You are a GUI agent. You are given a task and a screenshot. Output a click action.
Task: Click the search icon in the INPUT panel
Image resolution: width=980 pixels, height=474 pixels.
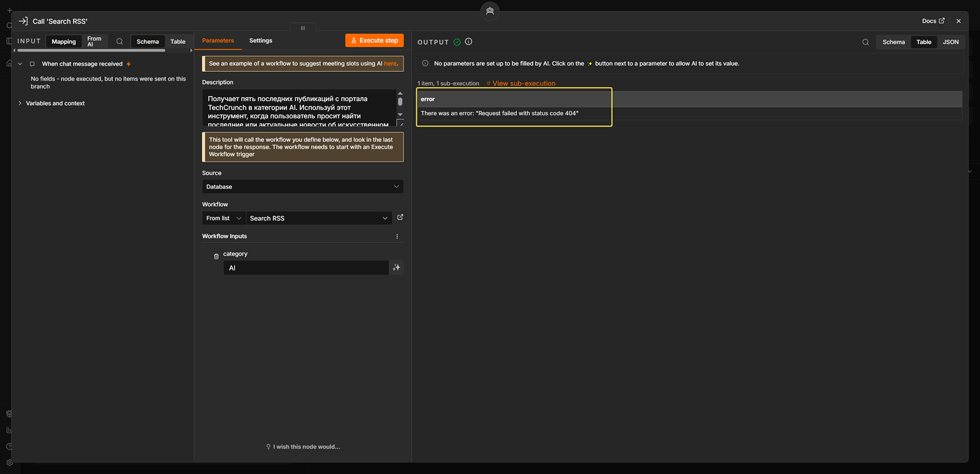click(120, 41)
